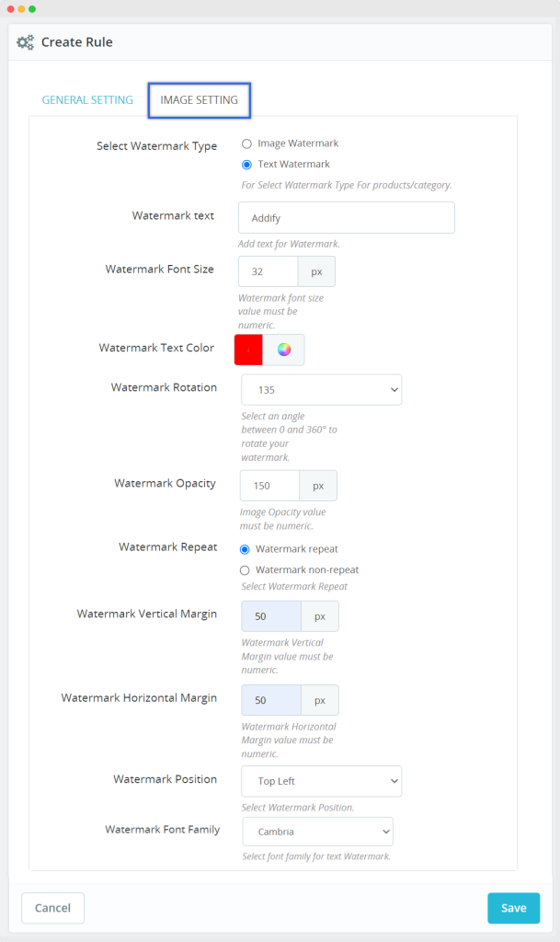560x942 pixels.
Task: Click the Cancel button
Action: point(52,908)
